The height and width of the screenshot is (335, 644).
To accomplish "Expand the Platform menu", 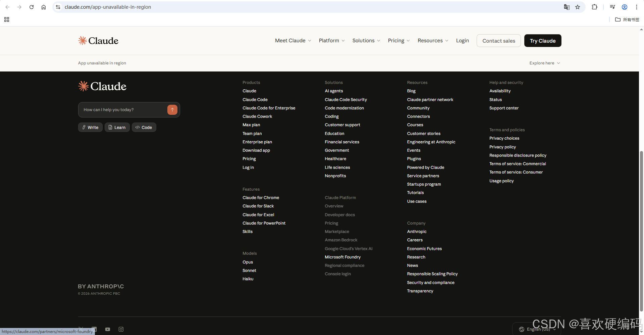I will click(x=332, y=41).
